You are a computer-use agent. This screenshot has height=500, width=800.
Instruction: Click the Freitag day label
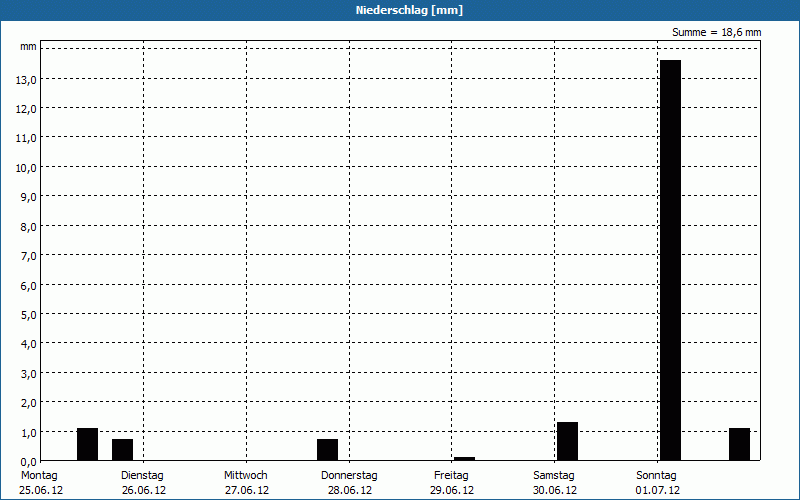point(451,475)
